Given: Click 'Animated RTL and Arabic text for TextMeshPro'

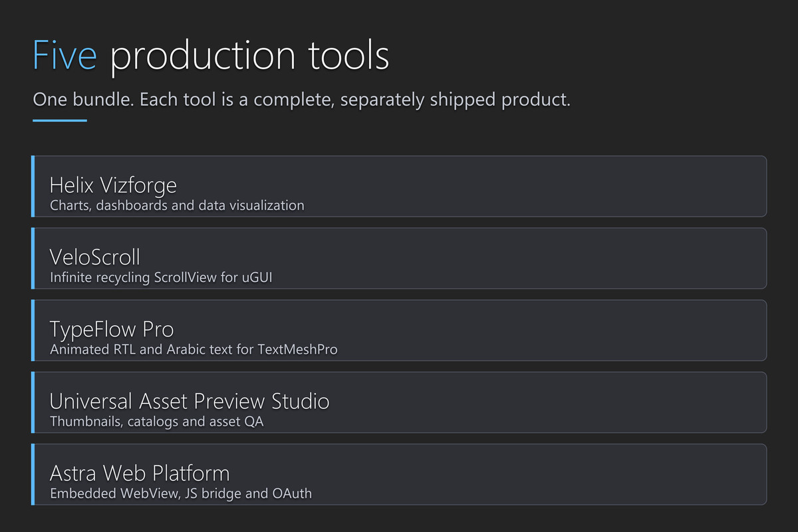Looking at the screenshot, I should coord(194,349).
